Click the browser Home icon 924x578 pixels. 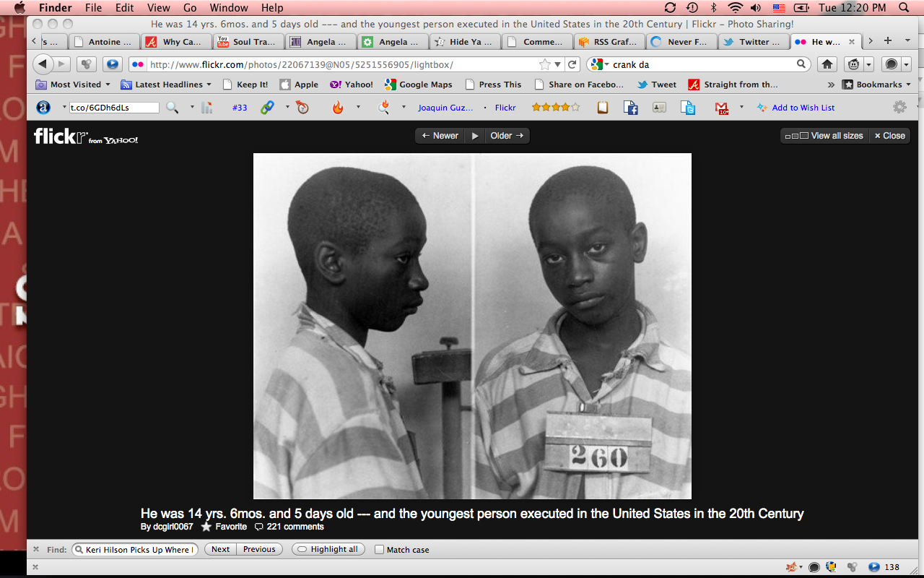point(827,64)
